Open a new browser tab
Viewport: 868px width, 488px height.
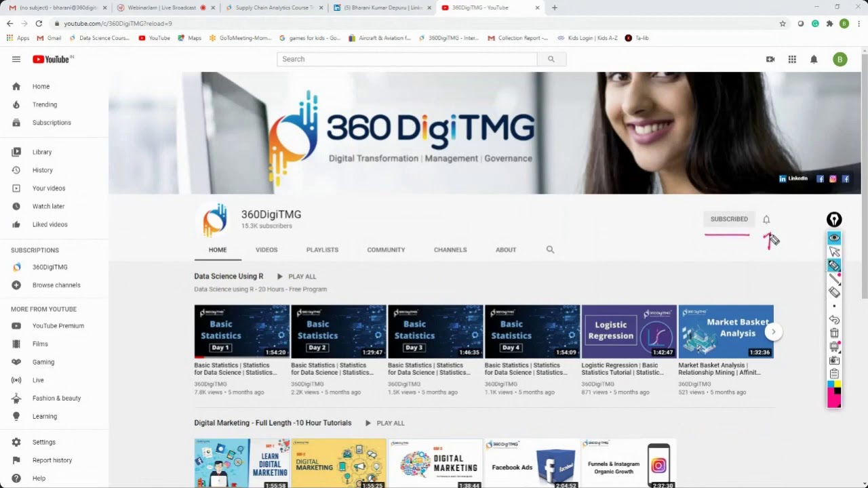555,7
